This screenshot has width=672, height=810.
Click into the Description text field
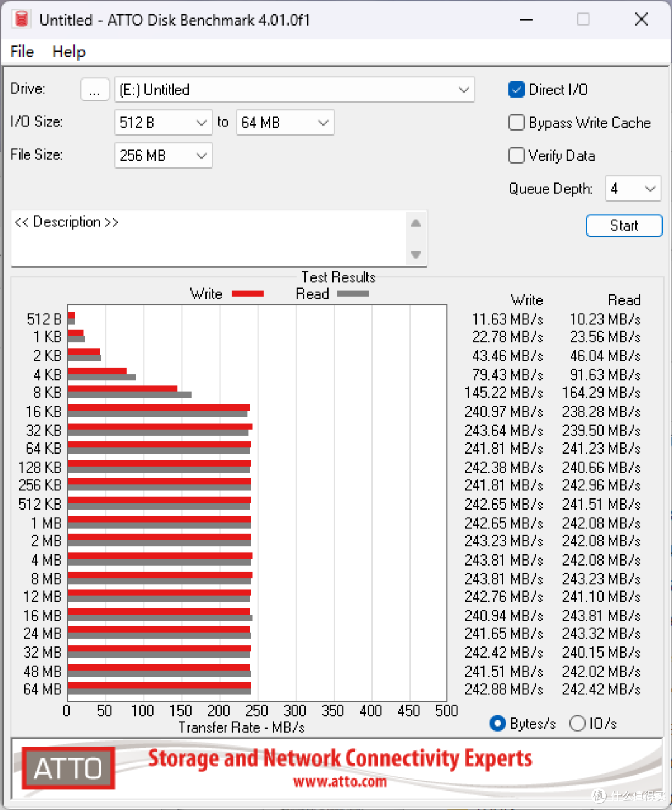(x=208, y=238)
